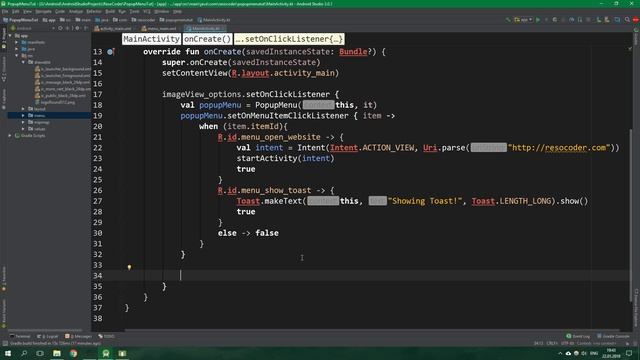Collapse the drawable folder

point(23,62)
